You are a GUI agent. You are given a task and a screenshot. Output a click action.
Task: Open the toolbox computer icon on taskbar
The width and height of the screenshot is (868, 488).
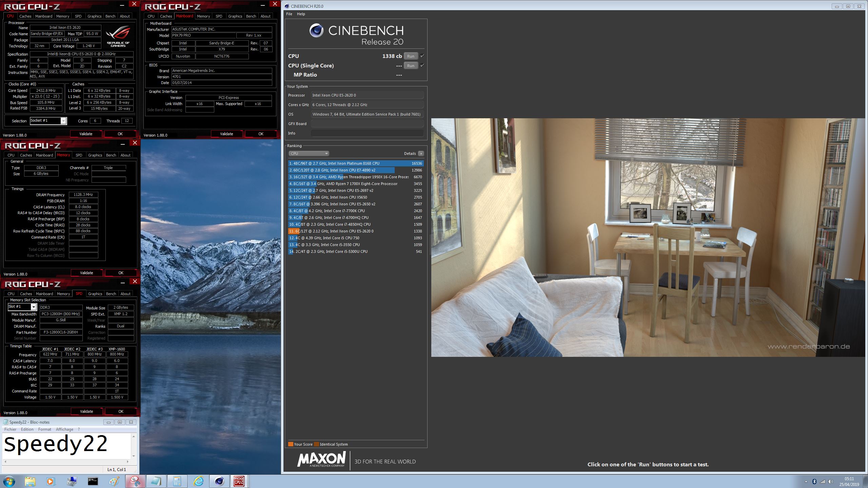click(72, 481)
